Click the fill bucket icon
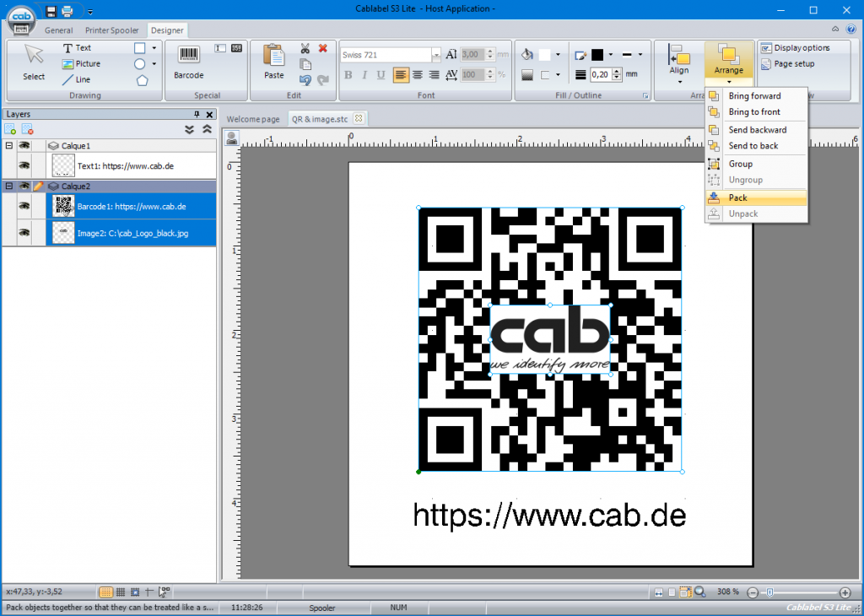864x616 pixels. pos(527,54)
